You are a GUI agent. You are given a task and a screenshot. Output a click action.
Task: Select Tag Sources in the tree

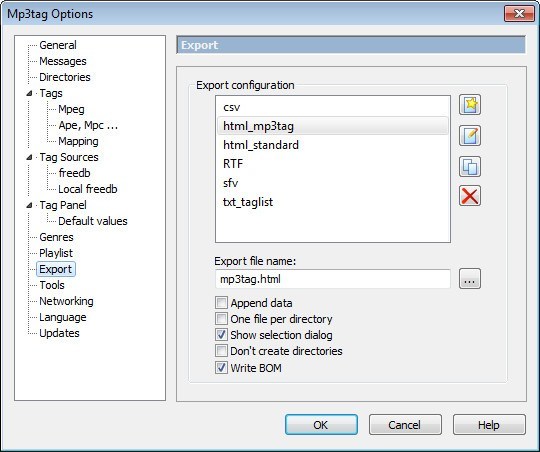click(69, 157)
